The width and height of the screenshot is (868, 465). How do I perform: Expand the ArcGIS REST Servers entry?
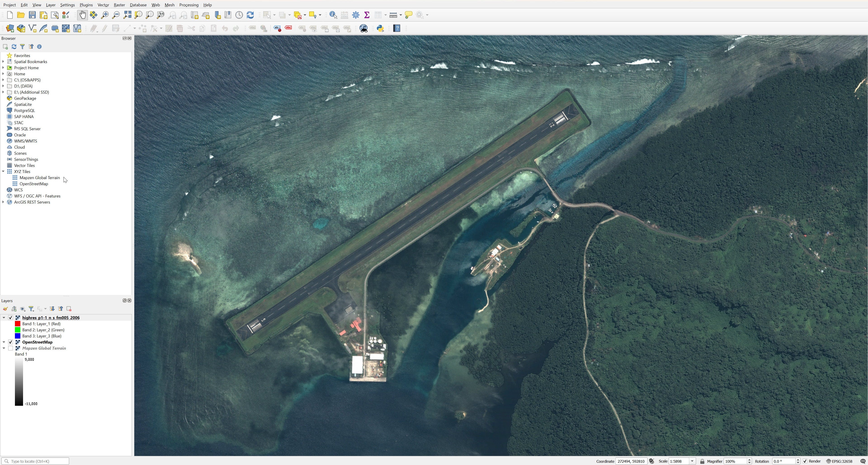click(3, 202)
